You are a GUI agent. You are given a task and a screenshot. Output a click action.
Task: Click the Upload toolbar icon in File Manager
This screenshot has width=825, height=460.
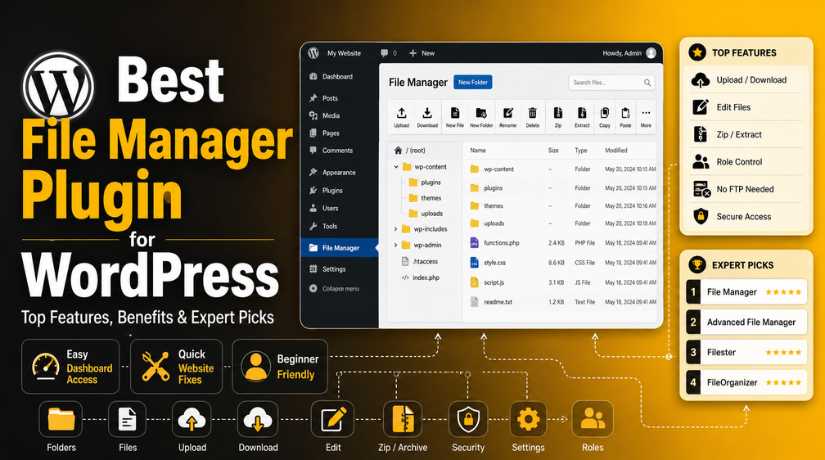401,113
